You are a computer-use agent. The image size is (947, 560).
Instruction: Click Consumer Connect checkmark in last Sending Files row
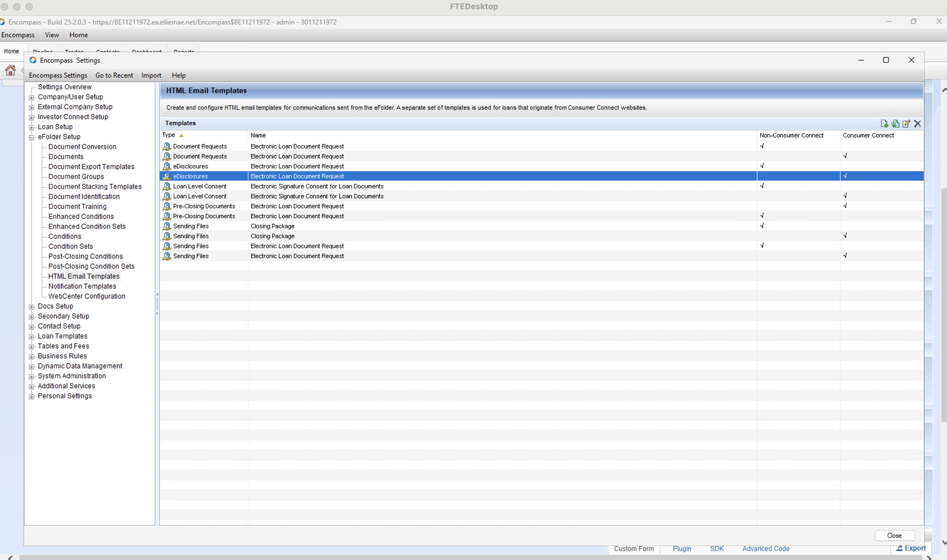(845, 256)
